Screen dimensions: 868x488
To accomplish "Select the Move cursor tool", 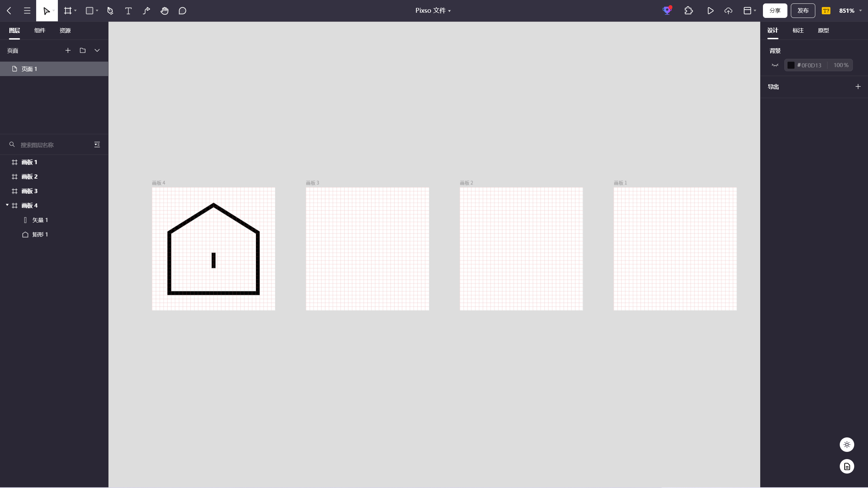I will click(46, 11).
